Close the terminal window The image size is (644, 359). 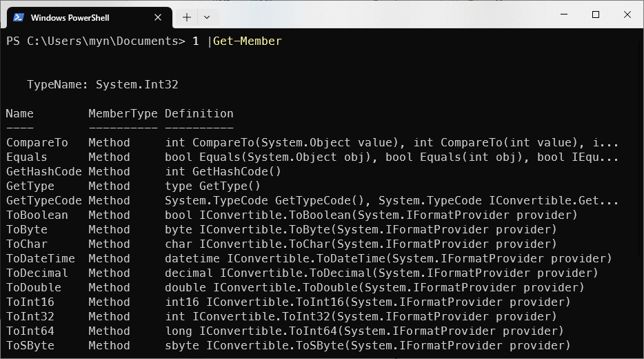[x=627, y=14]
